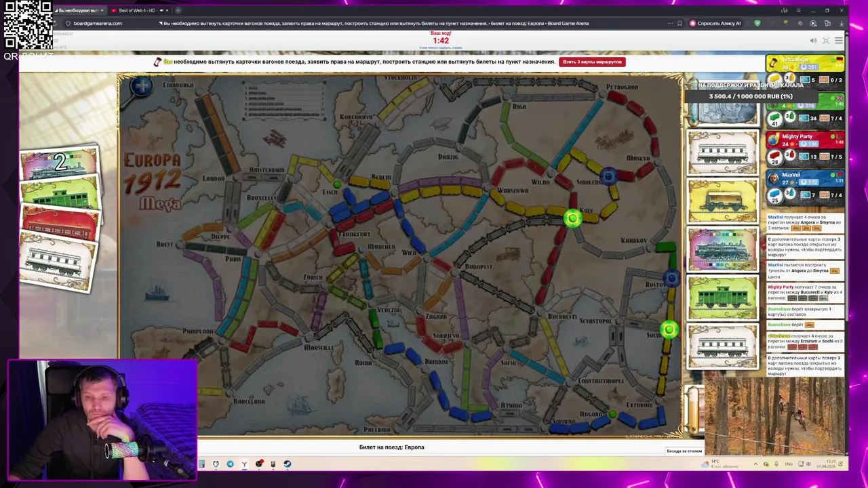Click the green marker at Essen
Image resolution: width=868 pixels, height=488 pixels.
[336, 184]
